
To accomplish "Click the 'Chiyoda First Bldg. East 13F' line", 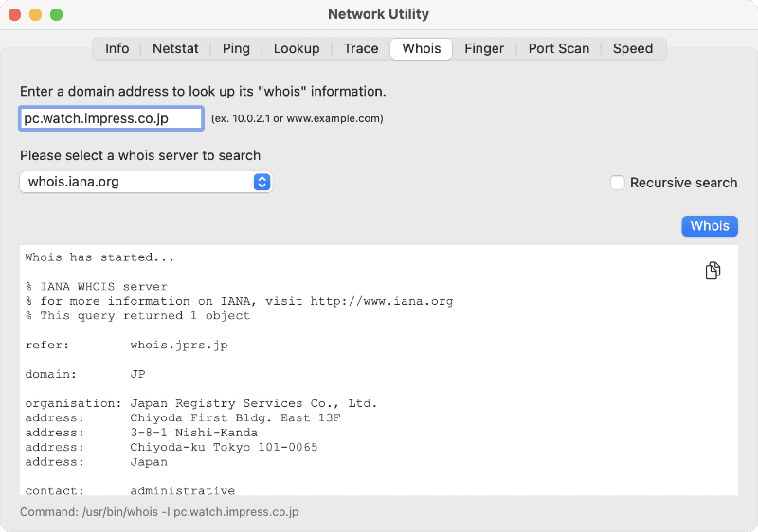I will click(x=235, y=417).
